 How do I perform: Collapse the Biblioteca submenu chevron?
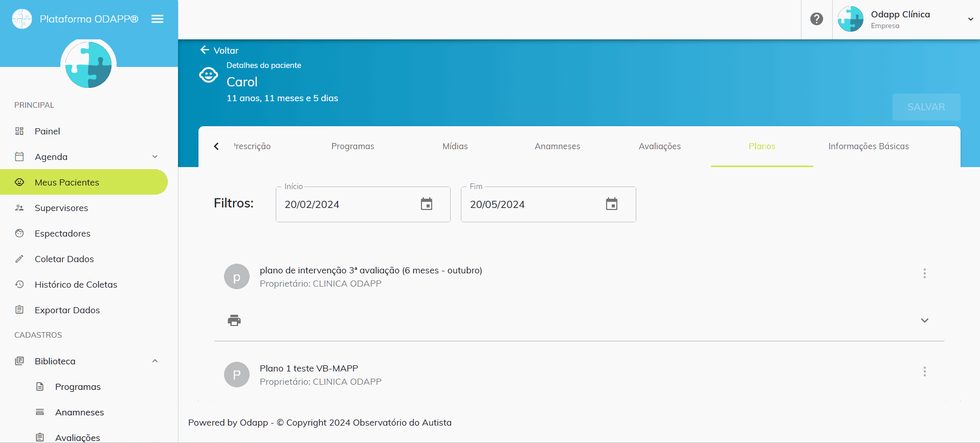click(155, 361)
